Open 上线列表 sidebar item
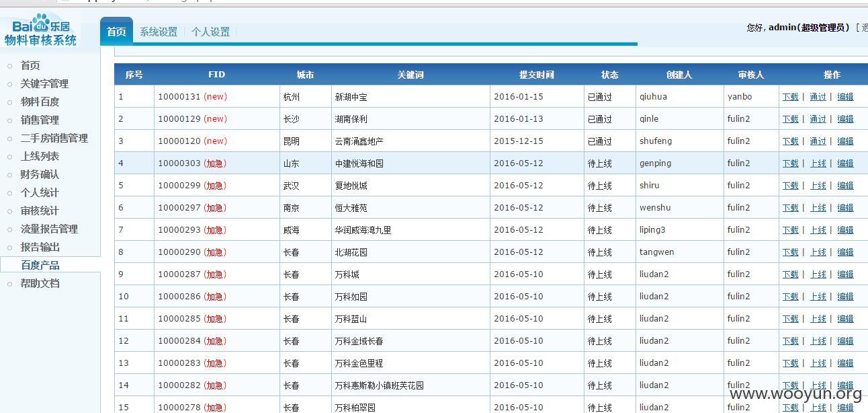The height and width of the screenshot is (413, 868). pos(40,156)
